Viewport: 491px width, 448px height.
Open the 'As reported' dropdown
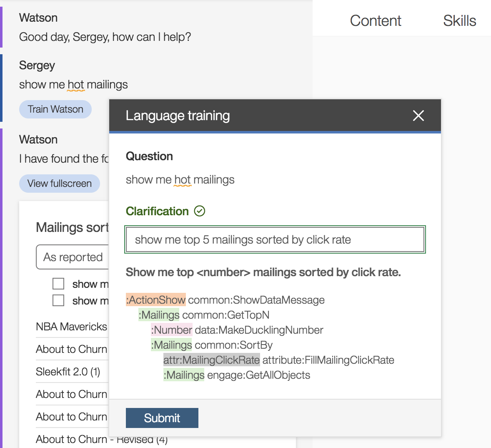(73, 257)
